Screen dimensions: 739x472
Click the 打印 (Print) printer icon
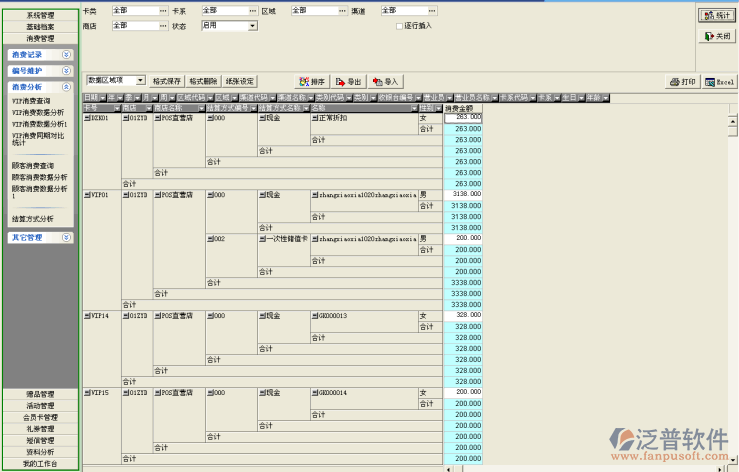coord(682,81)
